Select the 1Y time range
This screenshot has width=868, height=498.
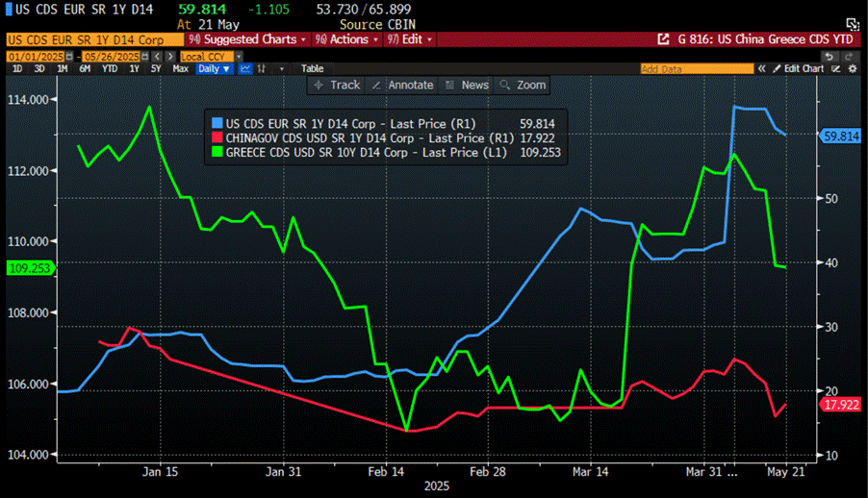coord(134,68)
